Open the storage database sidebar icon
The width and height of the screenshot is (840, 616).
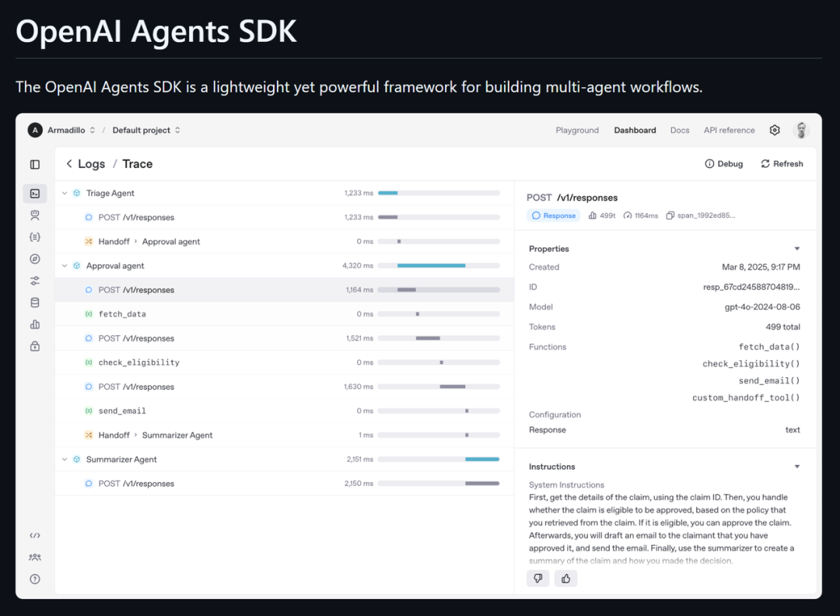pos(35,303)
